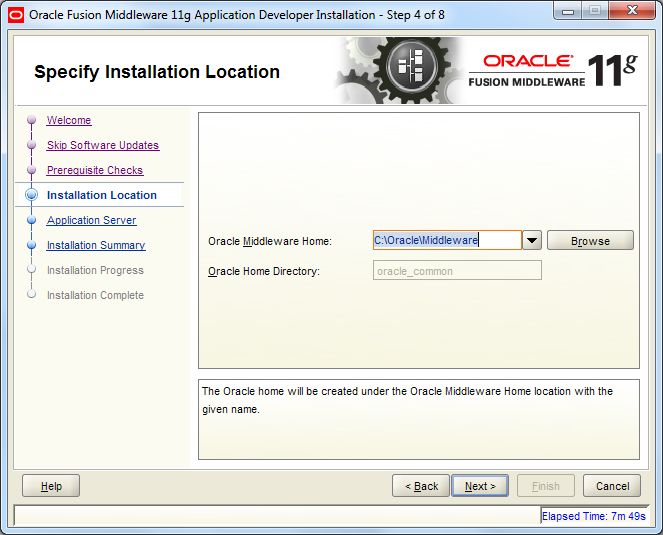Screen dimensions: 663x535
Task: Click the Oracle Middleware Home label
Action: (270, 241)
